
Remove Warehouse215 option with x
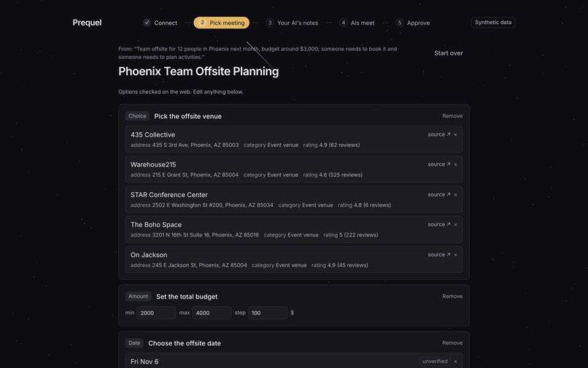[x=456, y=164]
